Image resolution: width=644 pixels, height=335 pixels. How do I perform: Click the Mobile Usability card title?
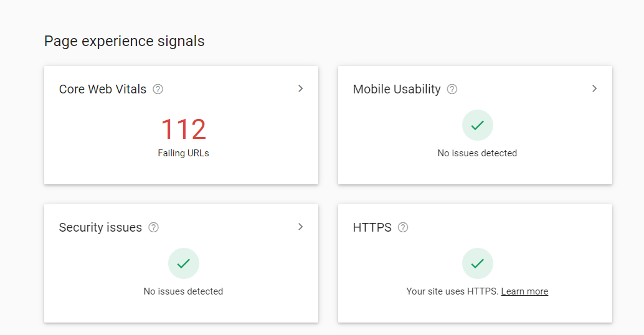397,89
